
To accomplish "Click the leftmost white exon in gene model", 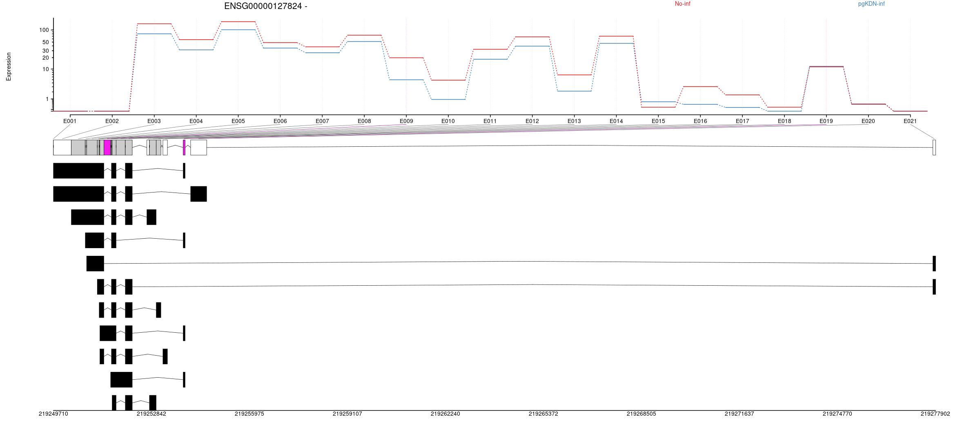I will click(x=62, y=148).
